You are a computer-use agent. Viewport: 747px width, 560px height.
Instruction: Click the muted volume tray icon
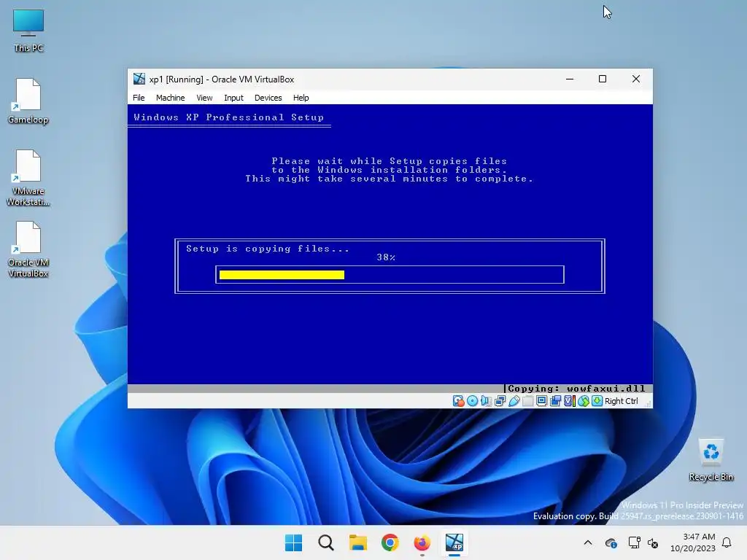point(653,542)
